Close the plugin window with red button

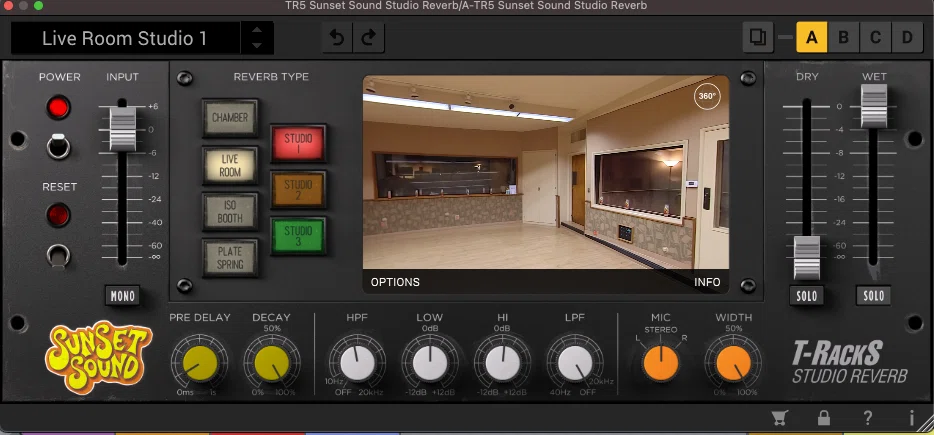(9, 5)
